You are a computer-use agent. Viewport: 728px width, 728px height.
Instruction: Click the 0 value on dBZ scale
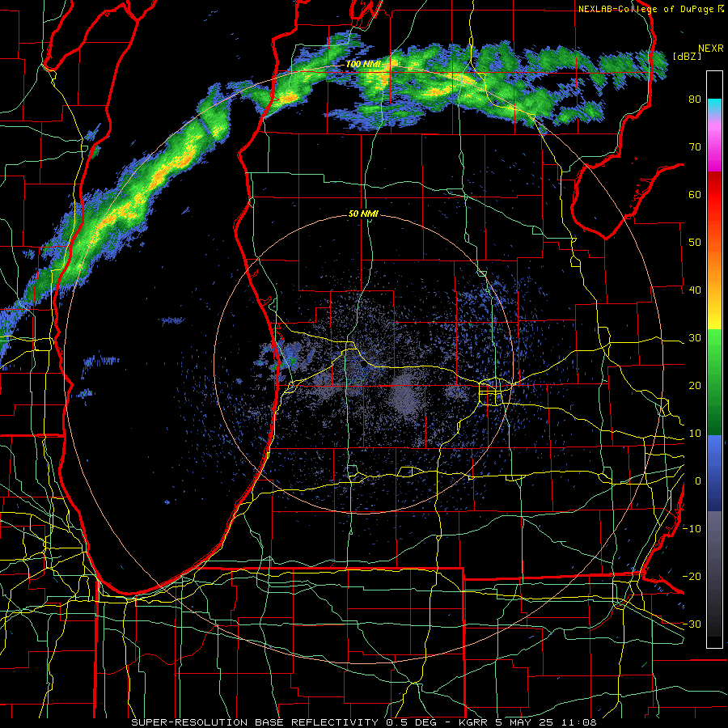point(698,481)
